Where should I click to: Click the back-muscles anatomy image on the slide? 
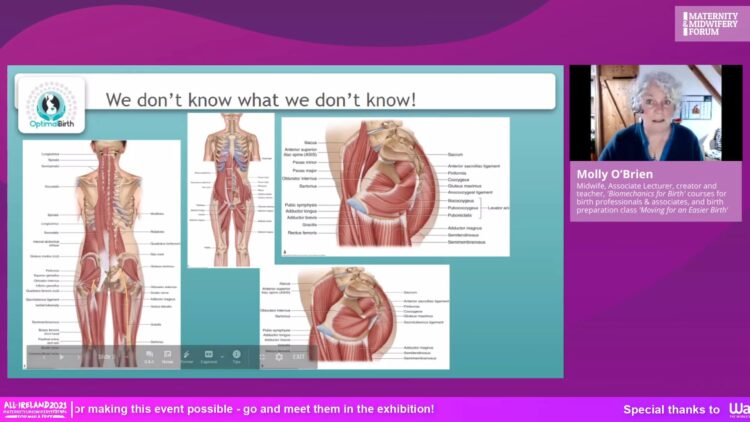[101, 254]
